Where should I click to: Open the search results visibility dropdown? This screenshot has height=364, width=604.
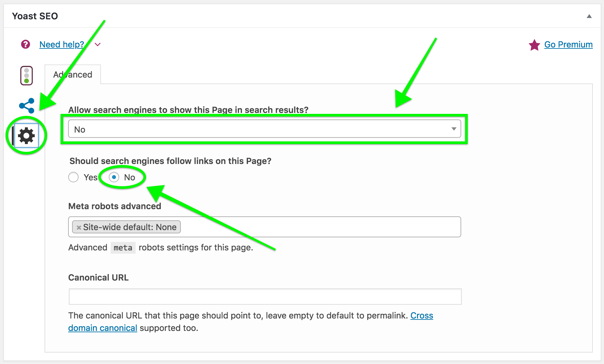point(264,129)
